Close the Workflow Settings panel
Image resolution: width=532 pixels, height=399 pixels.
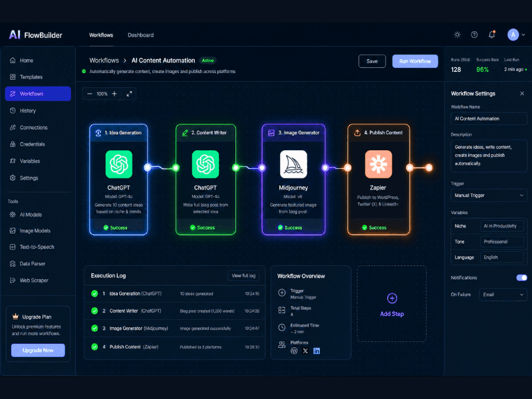point(522,94)
